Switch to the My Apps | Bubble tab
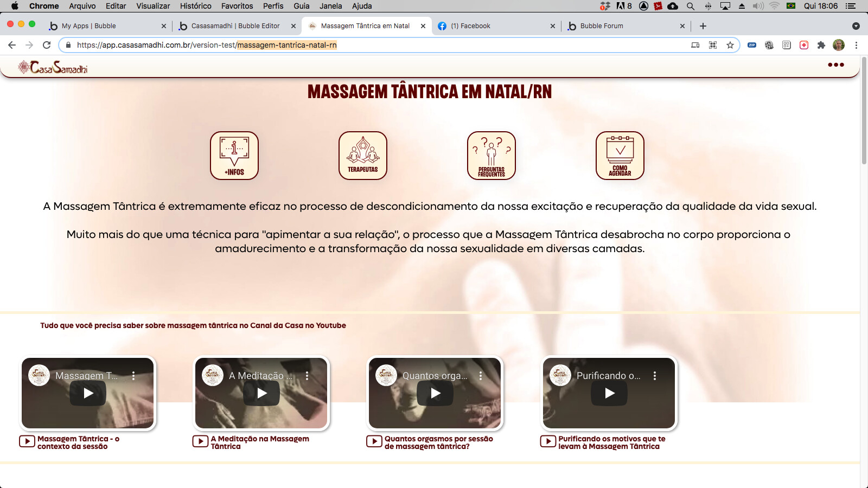 click(107, 25)
